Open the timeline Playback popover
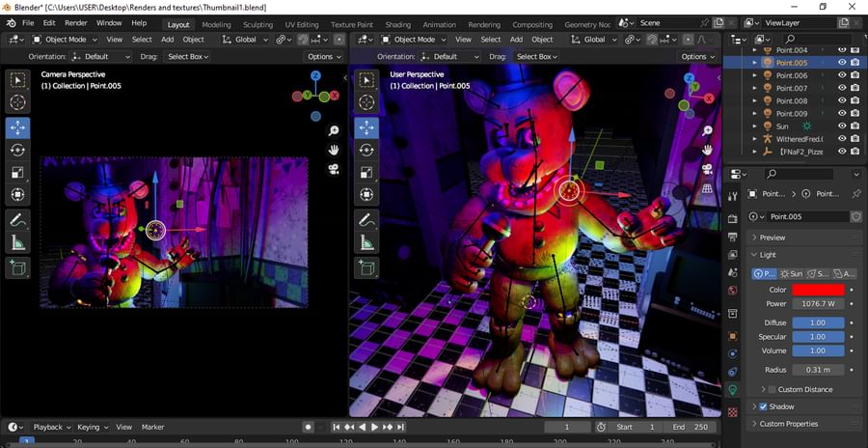 click(x=52, y=427)
